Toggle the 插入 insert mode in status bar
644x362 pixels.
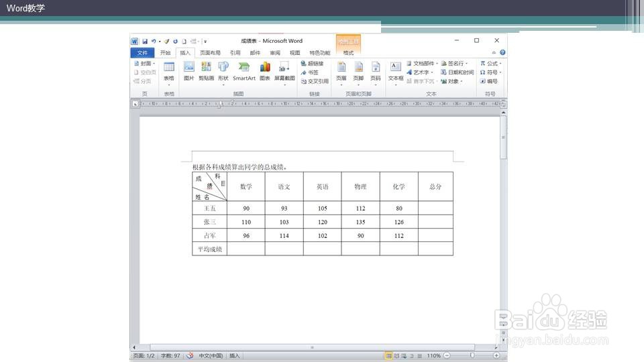pyautogui.click(x=234, y=356)
